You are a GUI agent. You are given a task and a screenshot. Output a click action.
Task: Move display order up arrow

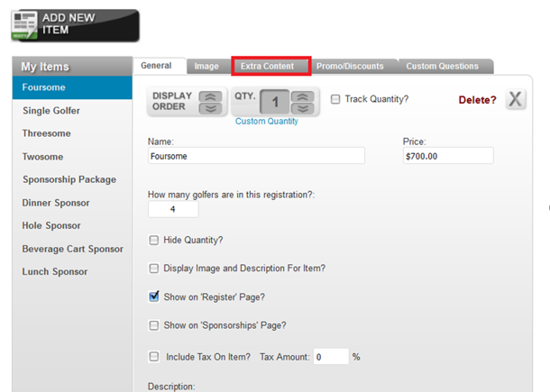tap(210, 96)
